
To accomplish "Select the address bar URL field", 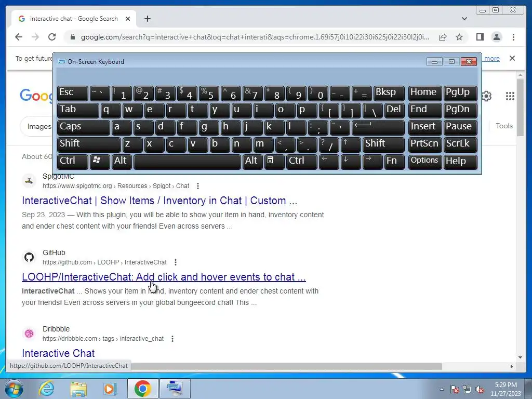I will pos(255,37).
